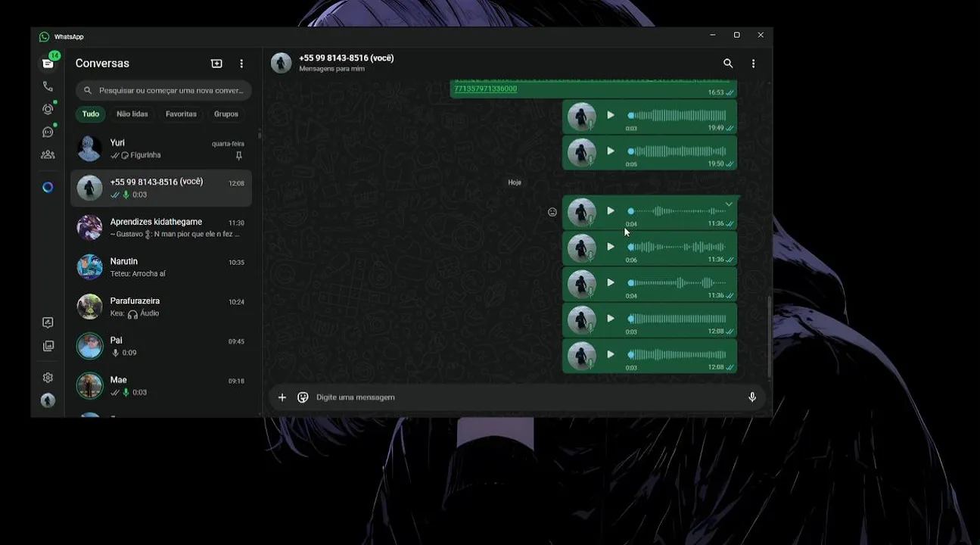Click the Mensagens para mim subtitle

point(331,69)
